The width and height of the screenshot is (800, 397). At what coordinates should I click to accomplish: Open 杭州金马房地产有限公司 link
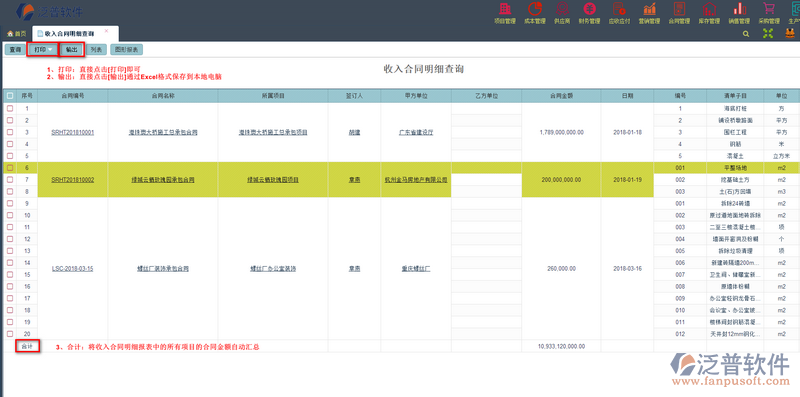pyautogui.click(x=416, y=180)
